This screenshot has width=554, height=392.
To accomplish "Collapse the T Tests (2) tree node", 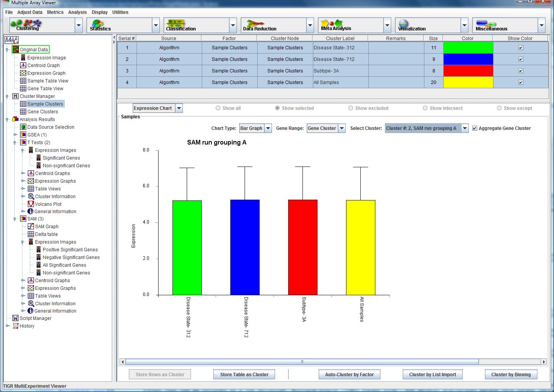I will click(15, 143).
